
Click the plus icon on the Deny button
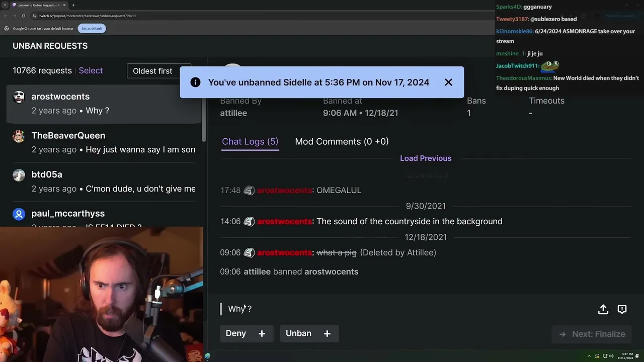pyautogui.click(x=262, y=333)
